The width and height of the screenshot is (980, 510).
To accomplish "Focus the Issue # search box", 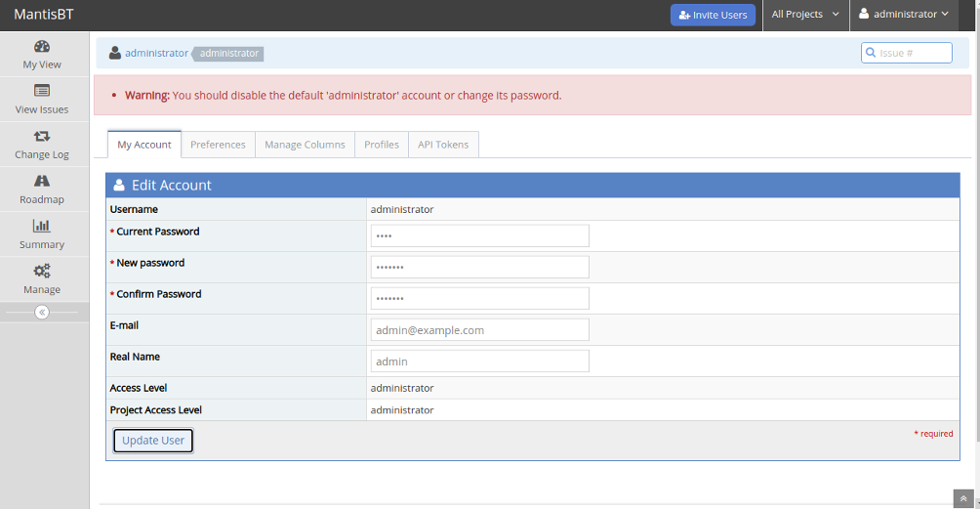I will [x=906, y=53].
